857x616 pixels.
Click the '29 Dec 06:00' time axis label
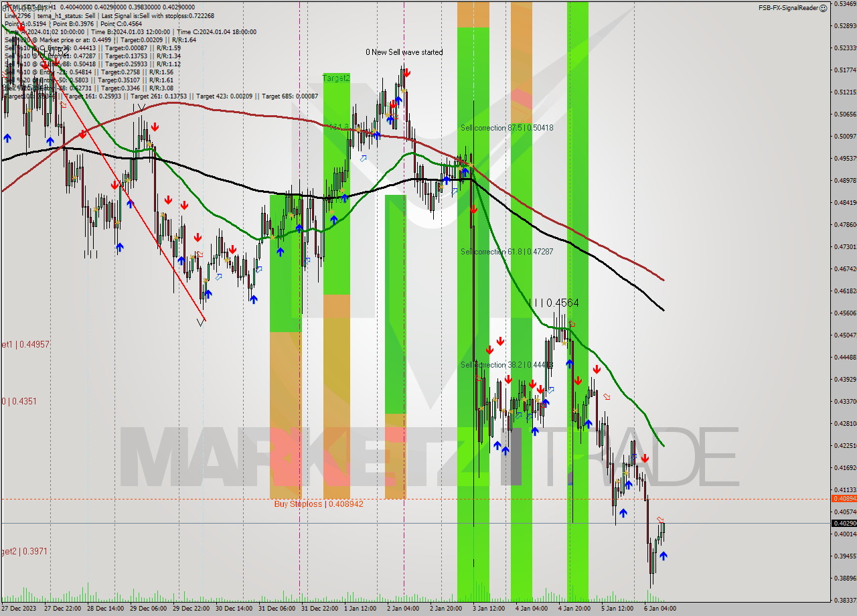click(148, 609)
